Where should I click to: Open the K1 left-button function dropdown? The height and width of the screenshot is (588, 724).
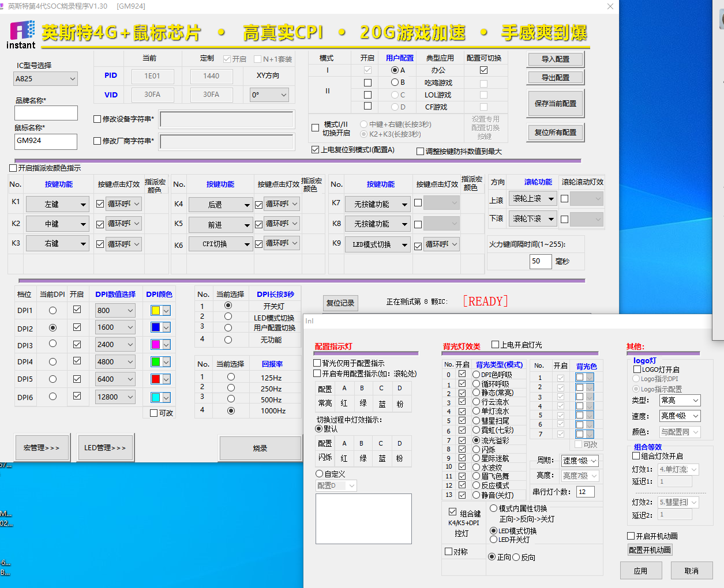coord(58,205)
